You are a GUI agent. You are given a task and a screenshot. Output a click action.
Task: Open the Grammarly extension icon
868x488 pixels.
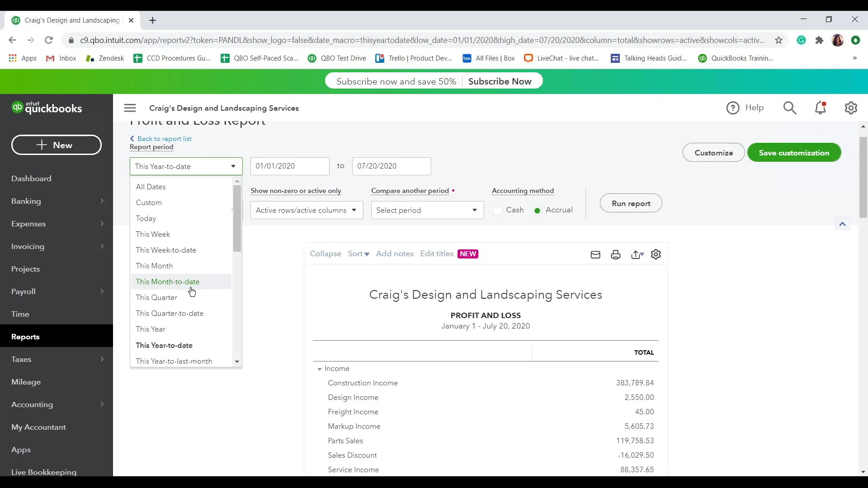pos(802,40)
